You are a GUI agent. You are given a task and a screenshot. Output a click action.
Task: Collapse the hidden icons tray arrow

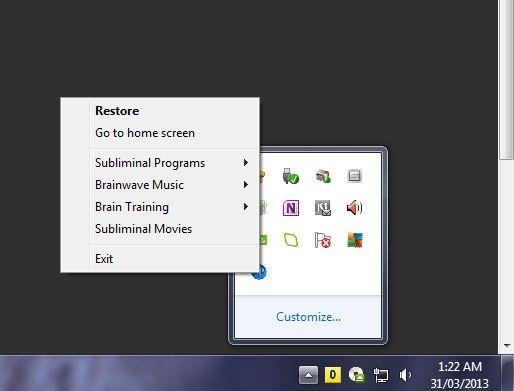[308, 375]
